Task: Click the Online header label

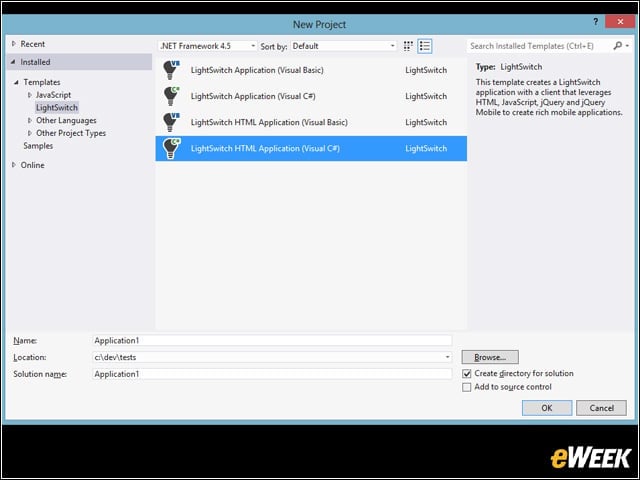Action: pyautogui.click(x=33, y=165)
